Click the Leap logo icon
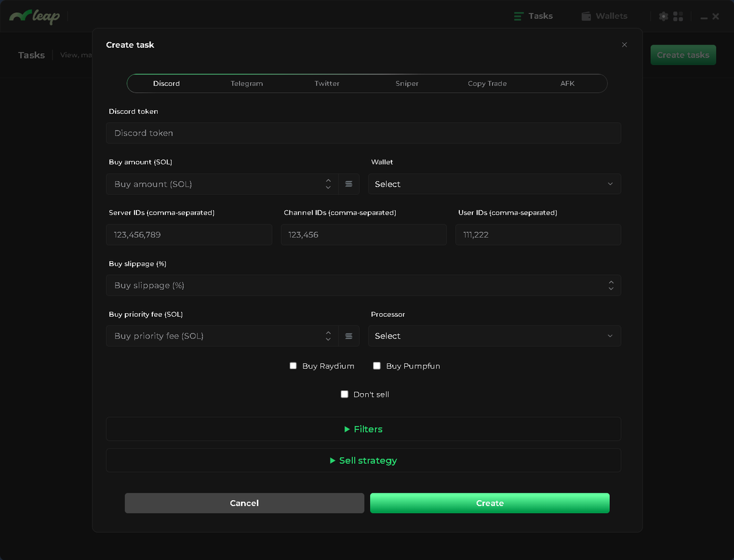 (34, 16)
